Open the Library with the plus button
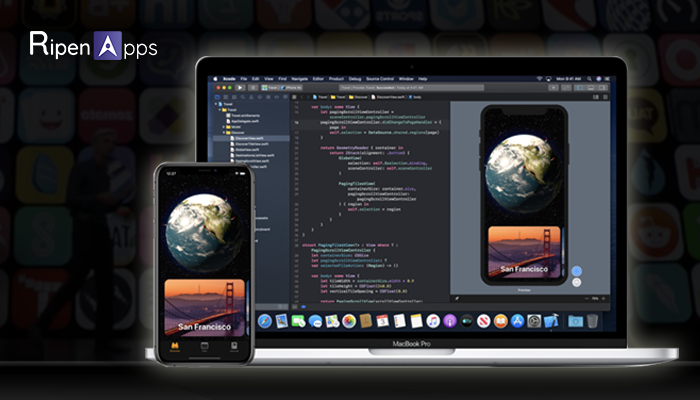The image size is (700, 400). coord(554,88)
